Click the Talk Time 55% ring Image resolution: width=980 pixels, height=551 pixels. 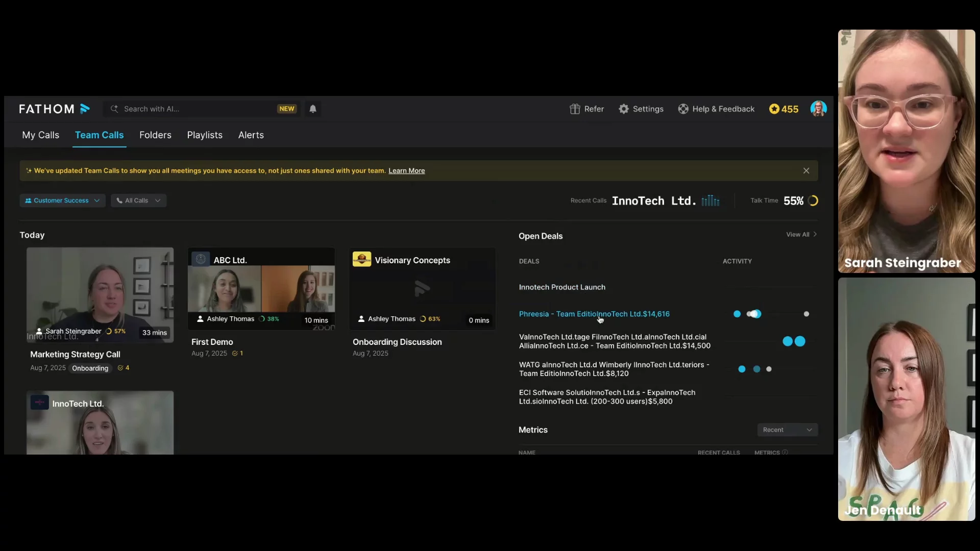click(x=813, y=201)
